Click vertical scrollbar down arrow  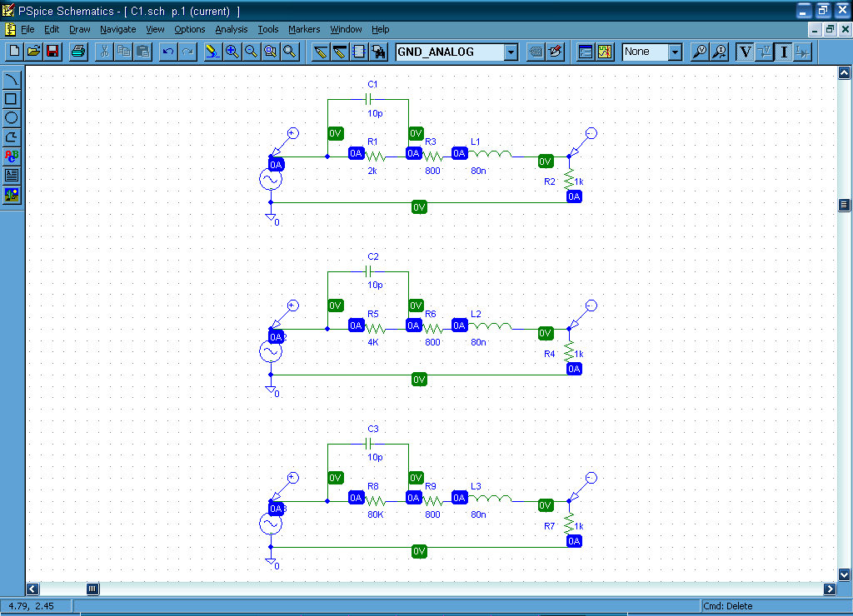(x=845, y=574)
